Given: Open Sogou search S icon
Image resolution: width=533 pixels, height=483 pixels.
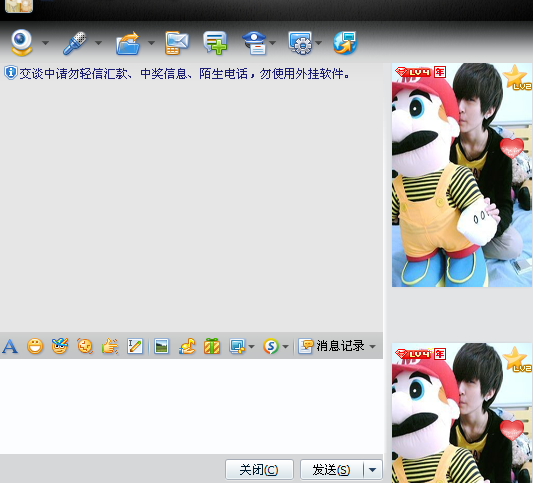Looking at the screenshot, I should pos(271,346).
